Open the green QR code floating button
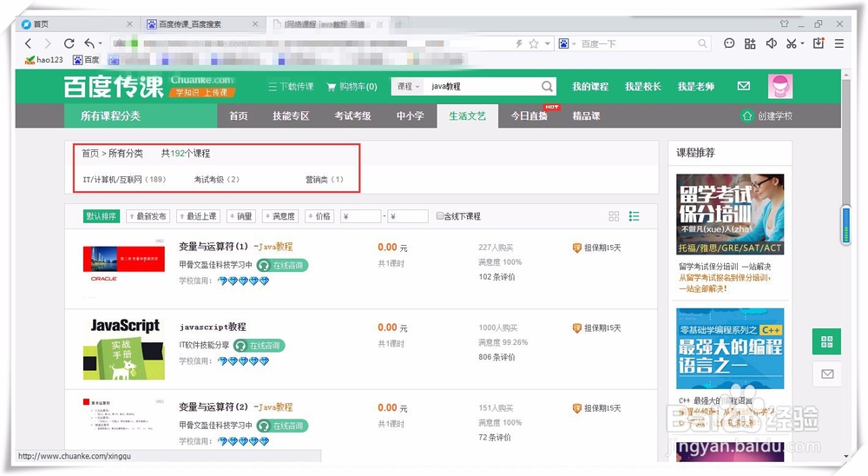The height and width of the screenshot is (476, 868). tap(827, 341)
